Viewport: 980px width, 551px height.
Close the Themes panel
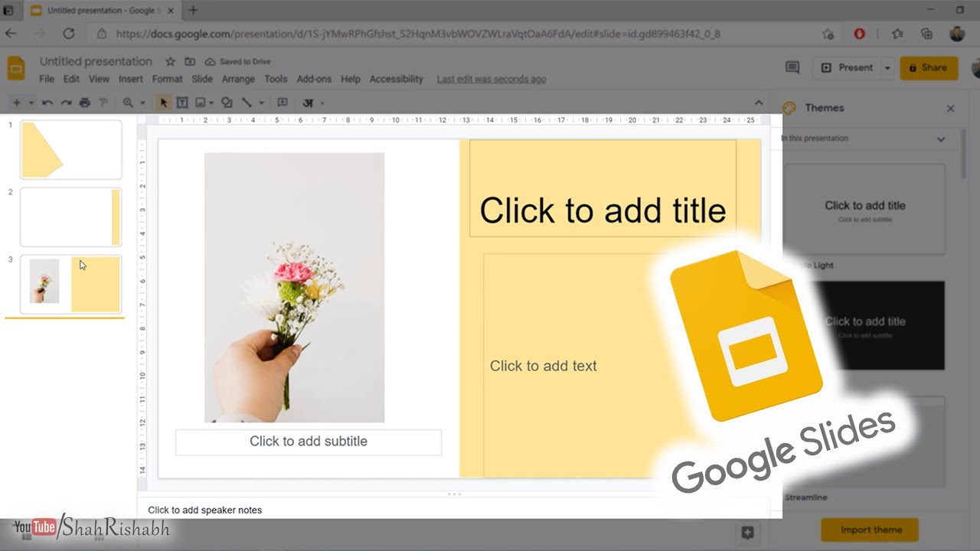click(950, 109)
